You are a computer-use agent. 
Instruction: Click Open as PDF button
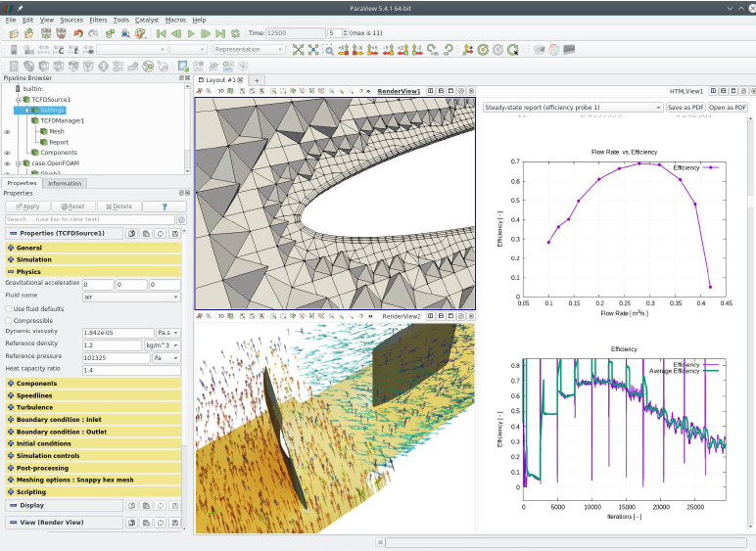point(728,108)
